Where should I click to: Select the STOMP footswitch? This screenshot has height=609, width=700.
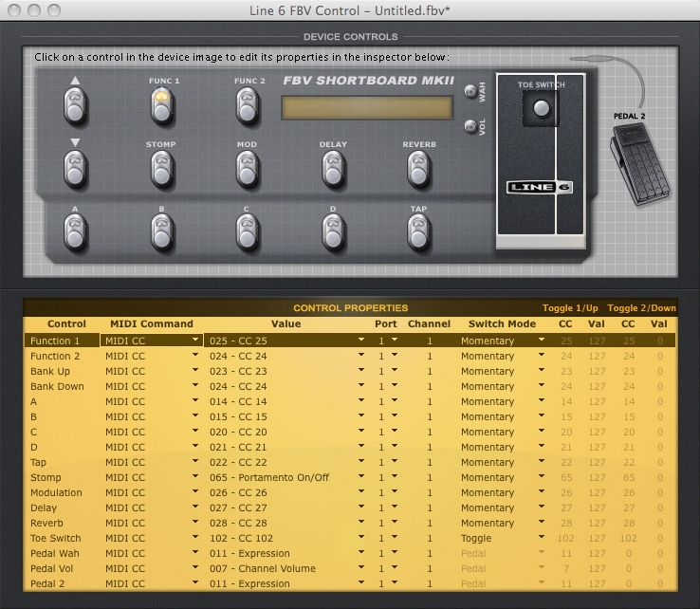pyautogui.click(x=163, y=169)
